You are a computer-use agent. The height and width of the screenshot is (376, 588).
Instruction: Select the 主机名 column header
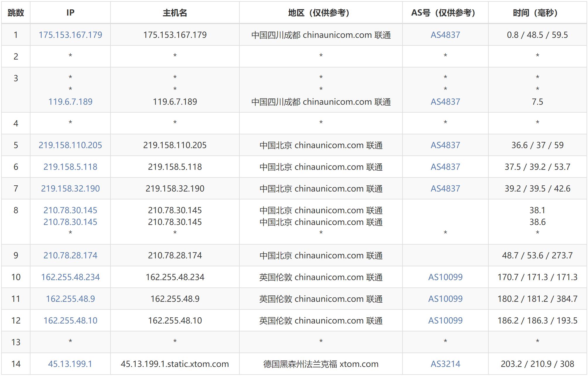click(x=175, y=13)
